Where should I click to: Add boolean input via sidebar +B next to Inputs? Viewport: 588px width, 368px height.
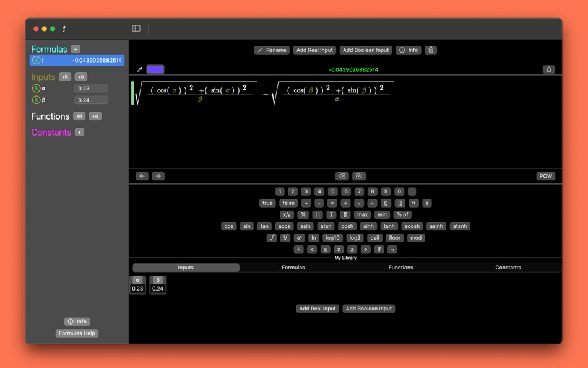pyautogui.click(x=80, y=77)
